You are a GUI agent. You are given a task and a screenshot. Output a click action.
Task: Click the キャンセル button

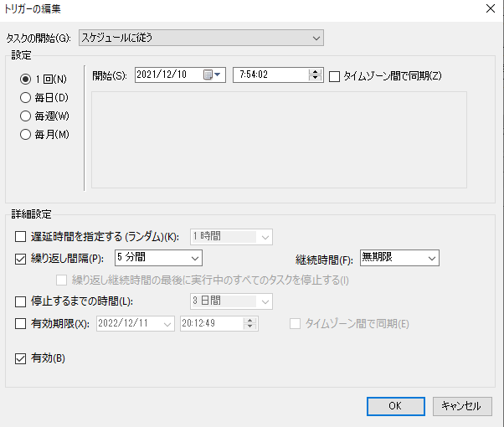coord(462,406)
